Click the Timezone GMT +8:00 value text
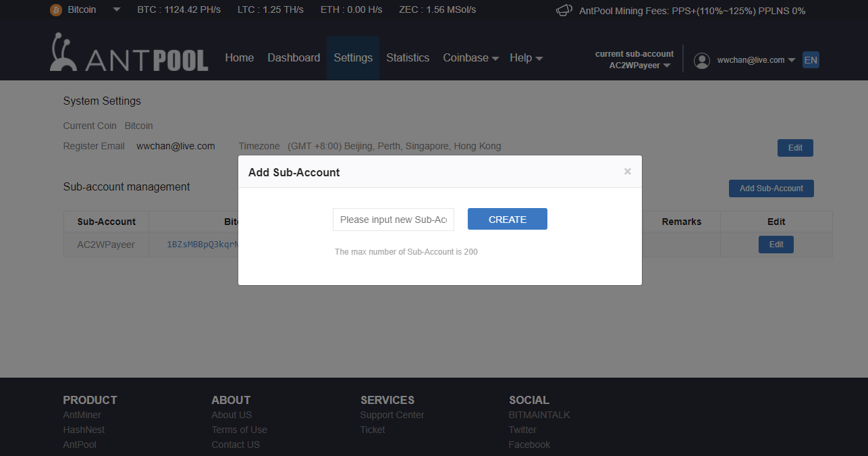The width and height of the screenshot is (868, 456). (x=394, y=146)
